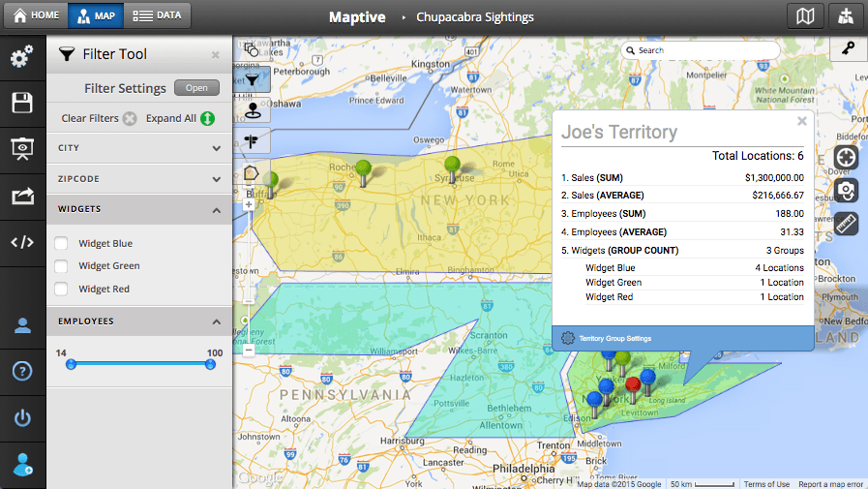The width and height of the screenshot is (868, 489).
Task: Expand the ZIPCODE filter section
Action: click(x=139, y=179)
